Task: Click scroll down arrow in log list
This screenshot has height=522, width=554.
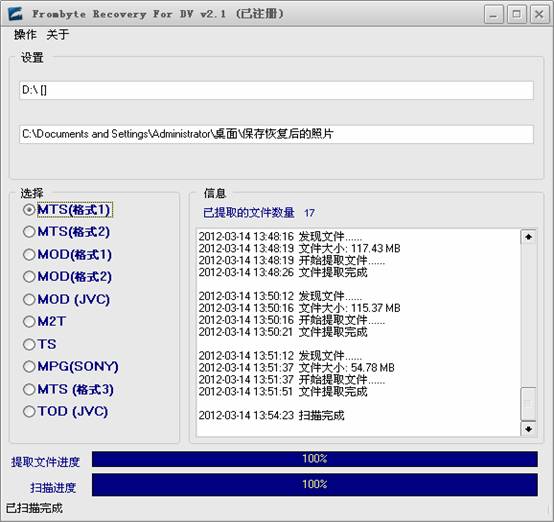Action: 529,429
